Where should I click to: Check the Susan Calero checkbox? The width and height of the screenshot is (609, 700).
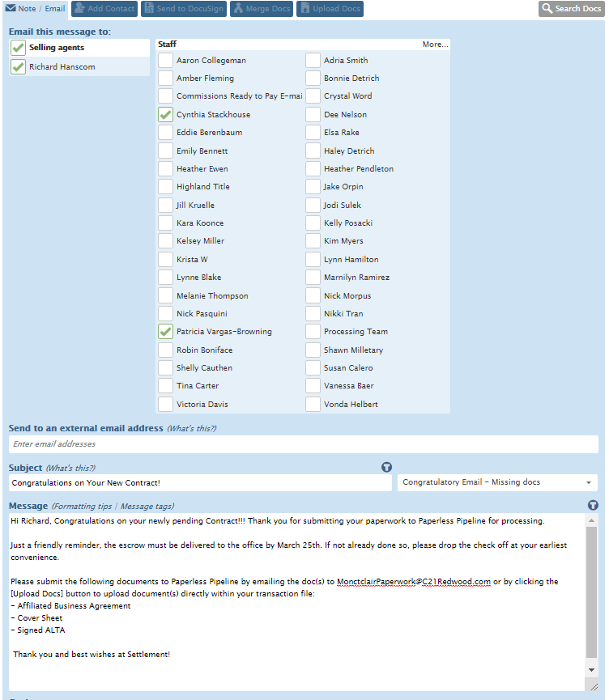pyautogui.click(x=313, y=368)
